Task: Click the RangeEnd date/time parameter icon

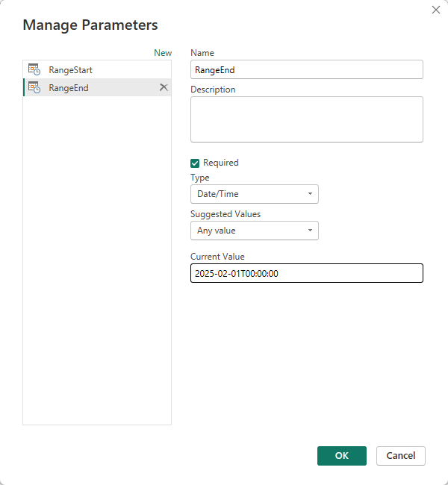Action: point(34,87)
